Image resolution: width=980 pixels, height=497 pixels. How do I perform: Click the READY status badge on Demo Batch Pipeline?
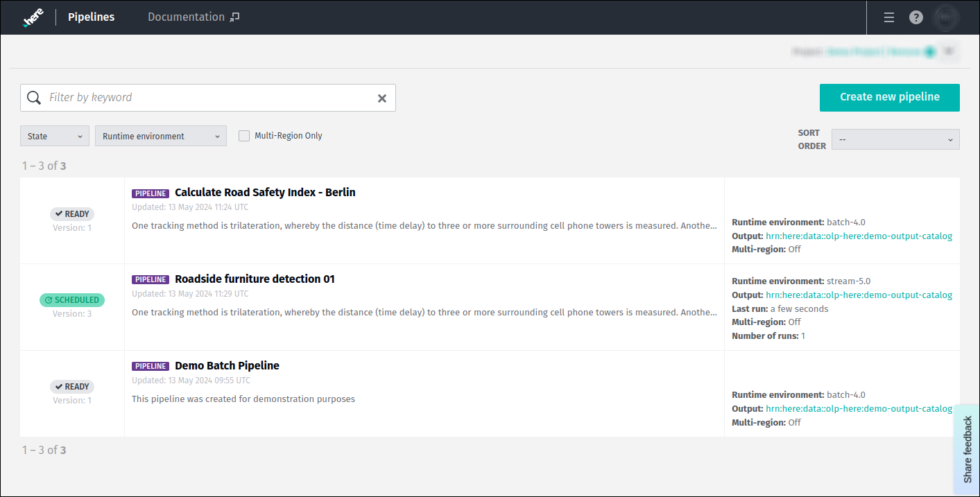tap(72, 386)
